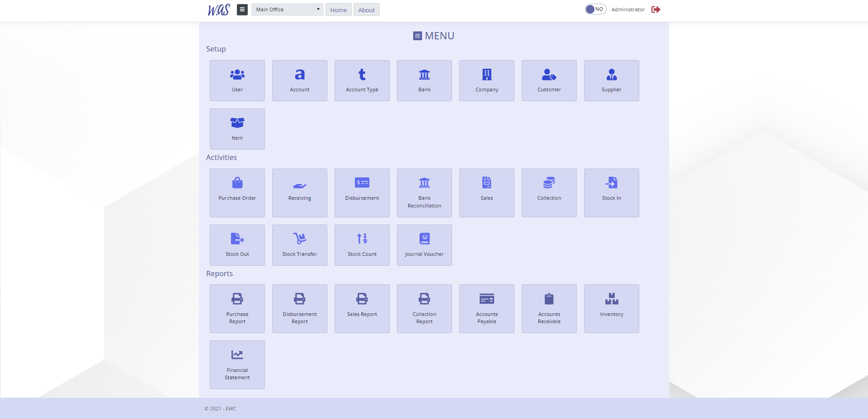
Task: Open the Journal Voucher tile
Action: point(424,245)
